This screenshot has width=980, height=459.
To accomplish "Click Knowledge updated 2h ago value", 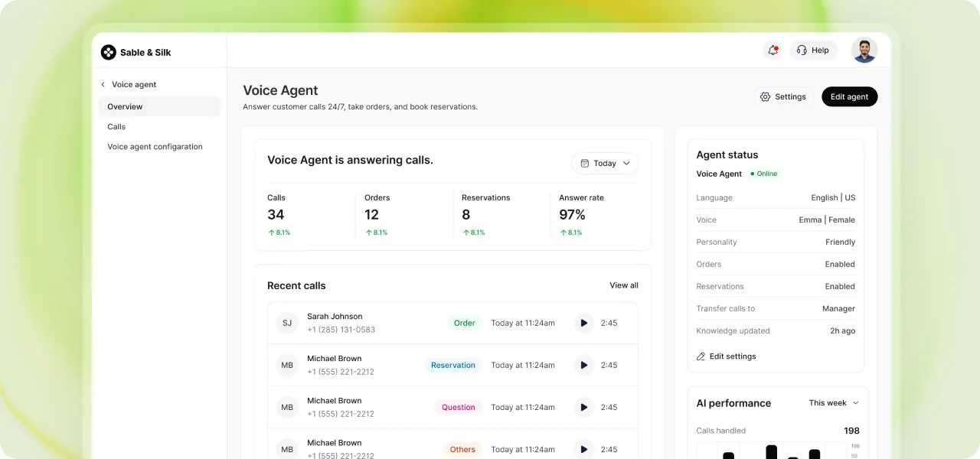I will (842, 330).
